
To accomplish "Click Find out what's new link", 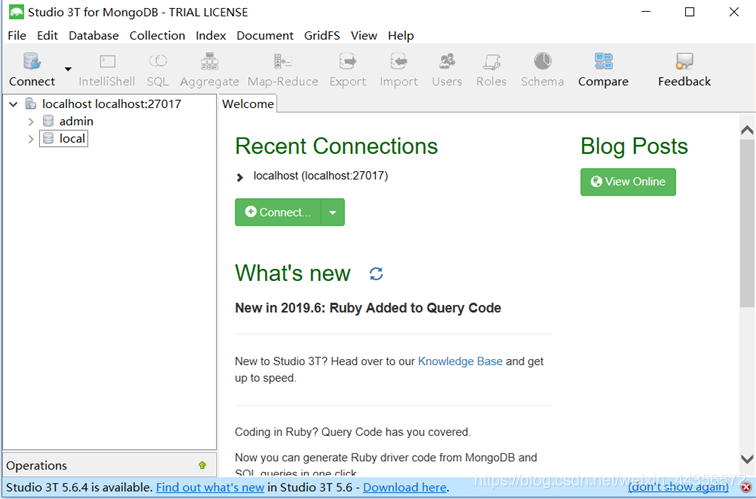I will (210, 487).
